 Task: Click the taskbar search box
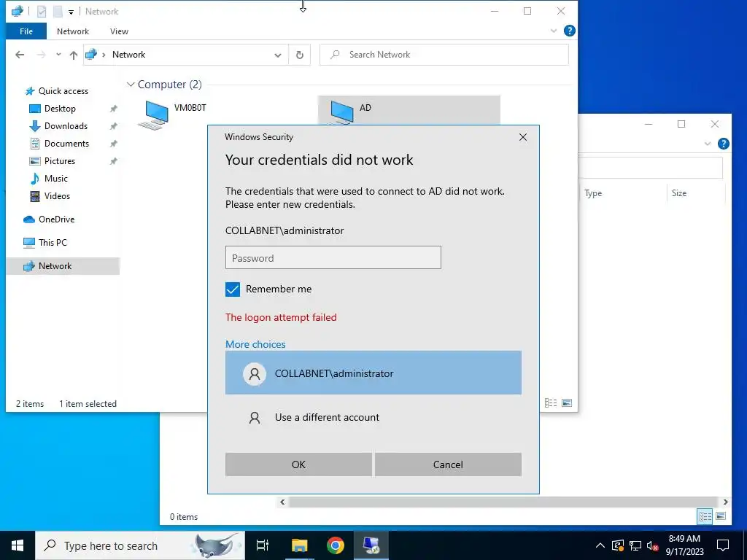pos(140,545)
